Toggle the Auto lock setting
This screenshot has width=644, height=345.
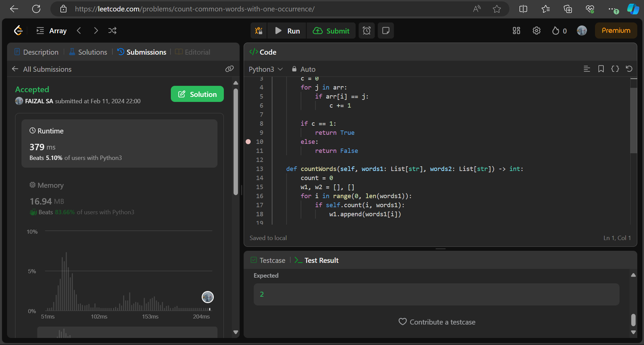[x=304, y=69]
